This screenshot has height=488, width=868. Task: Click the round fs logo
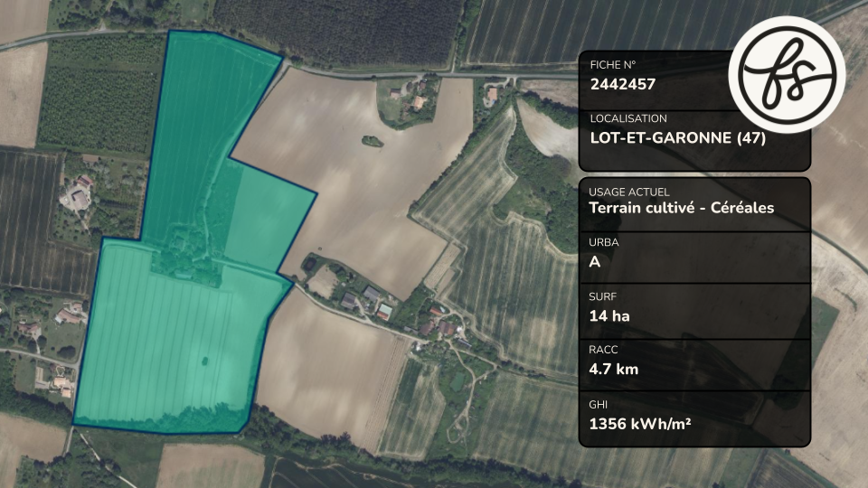[x=787, y=74]
